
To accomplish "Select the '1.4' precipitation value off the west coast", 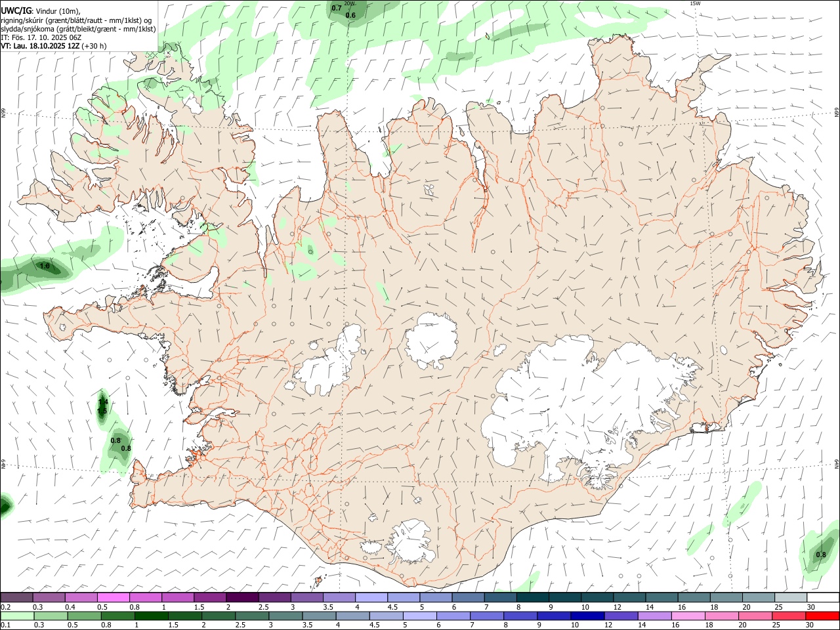I will (103, 402).
